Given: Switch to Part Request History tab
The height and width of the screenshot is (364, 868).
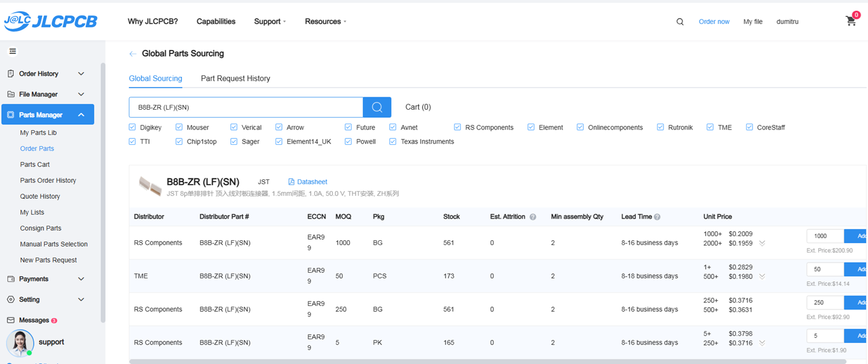Looking at the screenshot, I should 235,79.
